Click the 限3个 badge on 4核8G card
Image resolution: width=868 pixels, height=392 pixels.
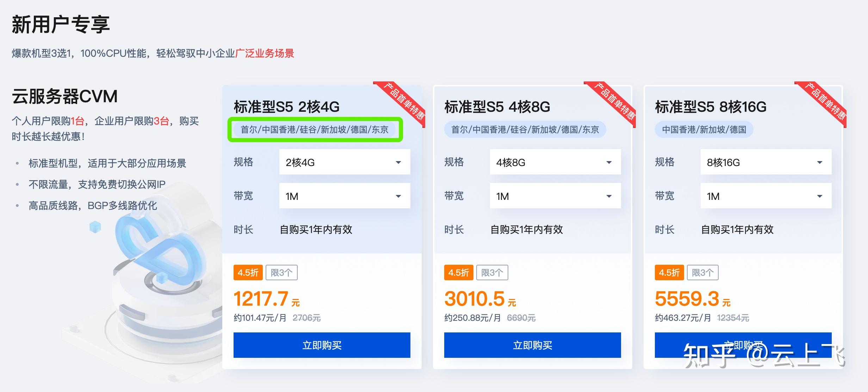click(x=492, y=272)
